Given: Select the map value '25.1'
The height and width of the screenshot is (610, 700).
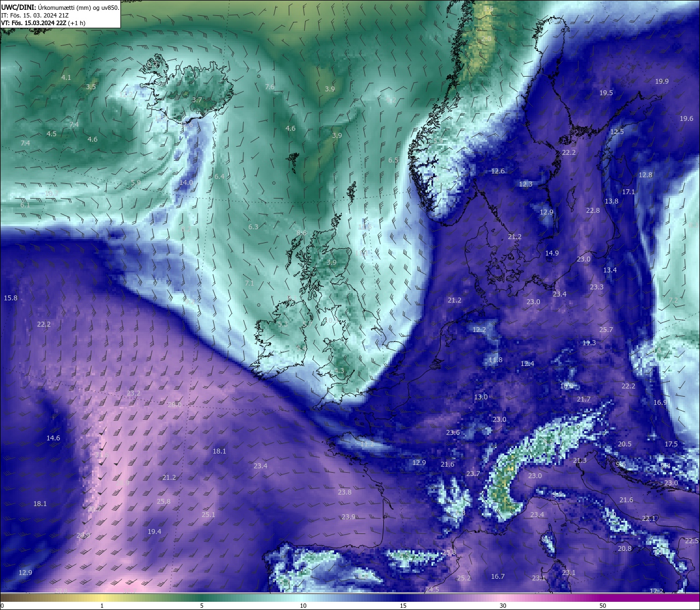Looking at the screenshot, I should point(208,515).
